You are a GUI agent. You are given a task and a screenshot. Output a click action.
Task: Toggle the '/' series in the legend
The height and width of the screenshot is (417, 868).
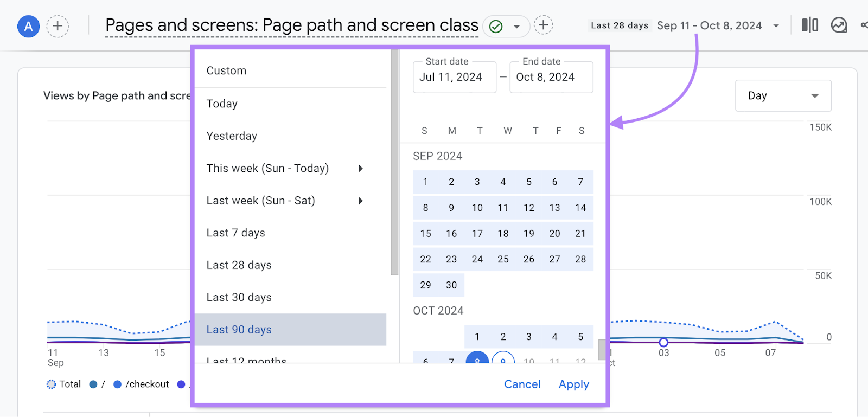pyautogui.click(x=97, y=384)
